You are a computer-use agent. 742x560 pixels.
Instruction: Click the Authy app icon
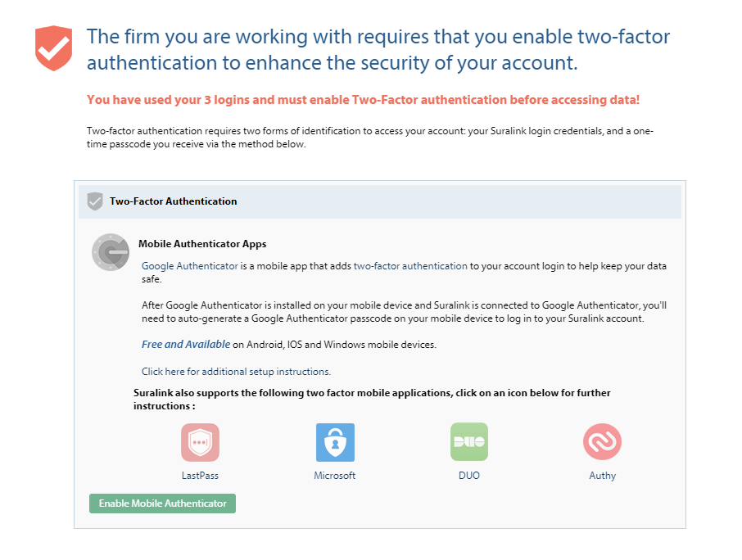point(602,442)
